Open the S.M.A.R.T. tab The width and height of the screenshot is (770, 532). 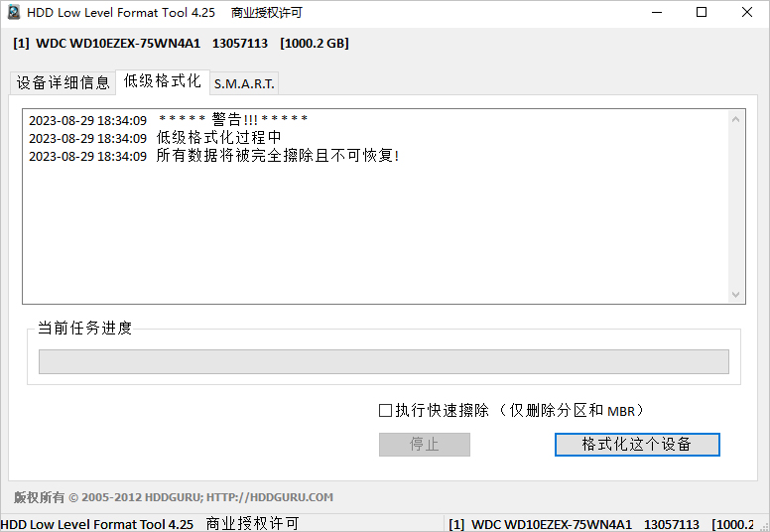[x=244, y=83]
